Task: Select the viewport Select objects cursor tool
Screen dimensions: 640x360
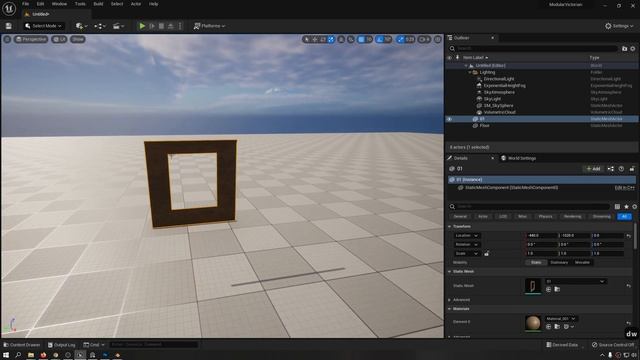Action: [x=307, y=39]
